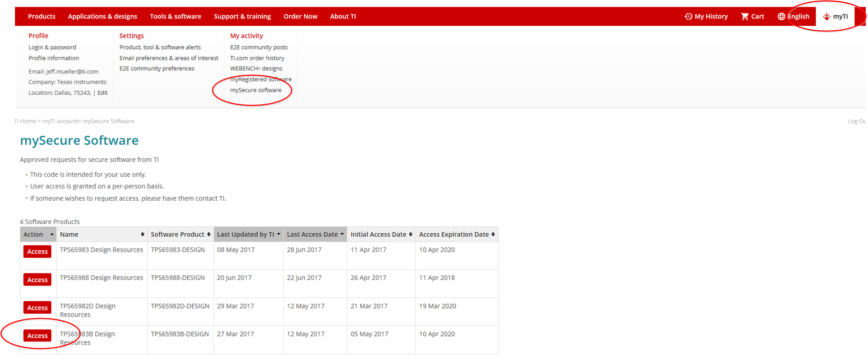The height and width of the screenshot is (364, 868).
Task: Click the Settings section heading
Action: coord(131,36)
